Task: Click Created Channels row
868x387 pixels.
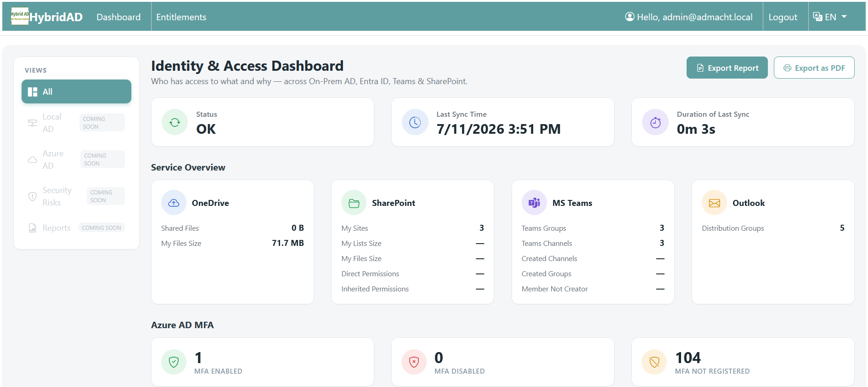Action: [593, 258]
